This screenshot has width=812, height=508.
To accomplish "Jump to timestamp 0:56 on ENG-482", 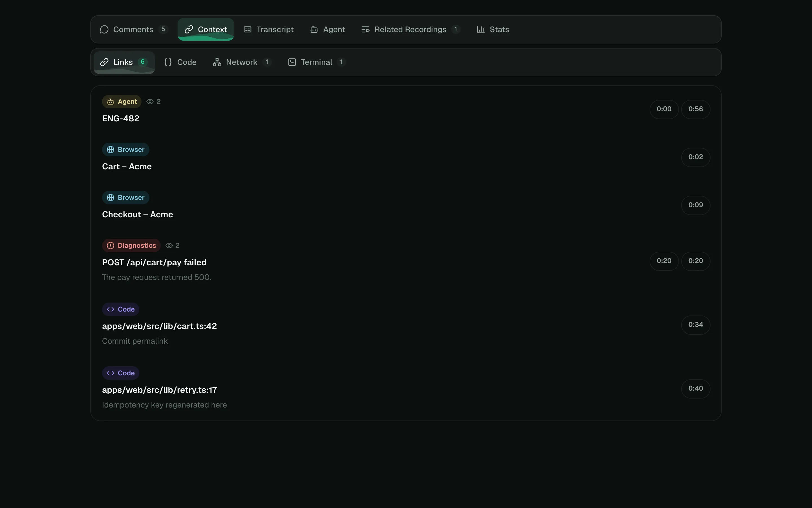I will coord(696,109).
